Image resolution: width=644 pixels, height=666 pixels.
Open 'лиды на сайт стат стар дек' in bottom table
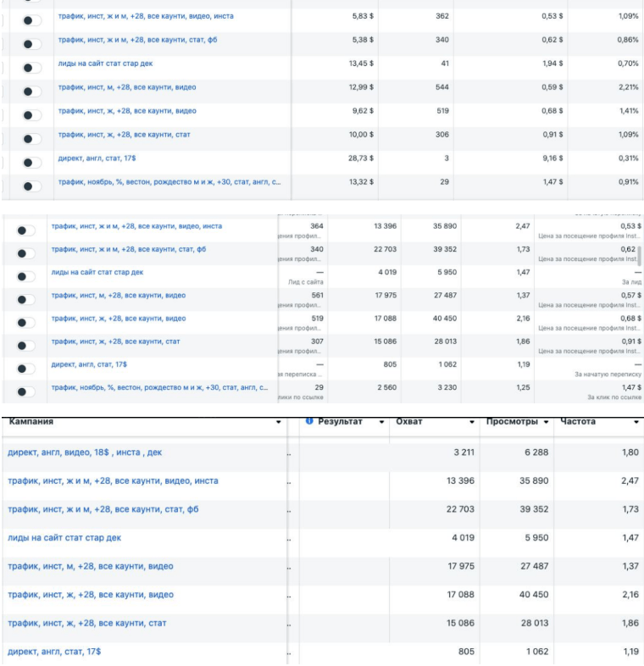tap(64, 538)
